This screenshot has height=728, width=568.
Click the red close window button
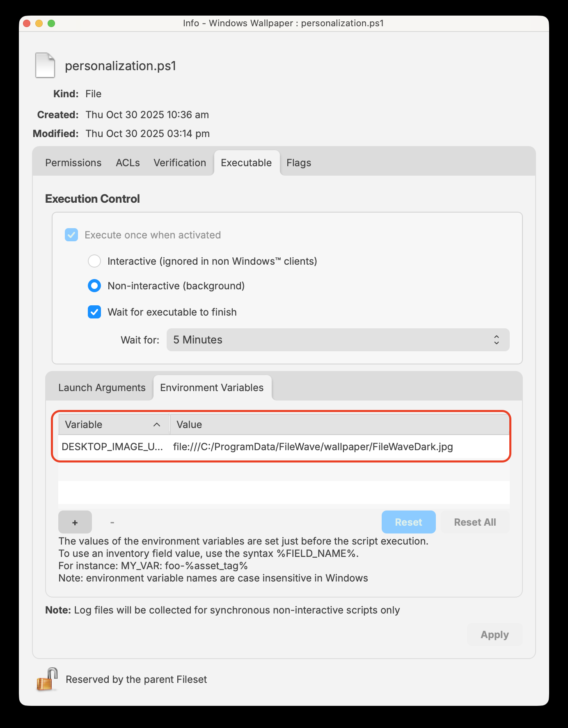(27, 23)
